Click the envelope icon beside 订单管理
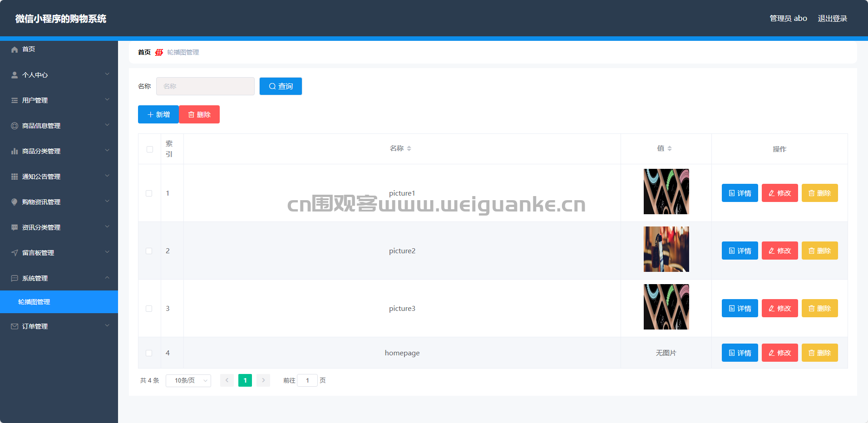This screenshot has width=868, height=423. click(15, 326)
